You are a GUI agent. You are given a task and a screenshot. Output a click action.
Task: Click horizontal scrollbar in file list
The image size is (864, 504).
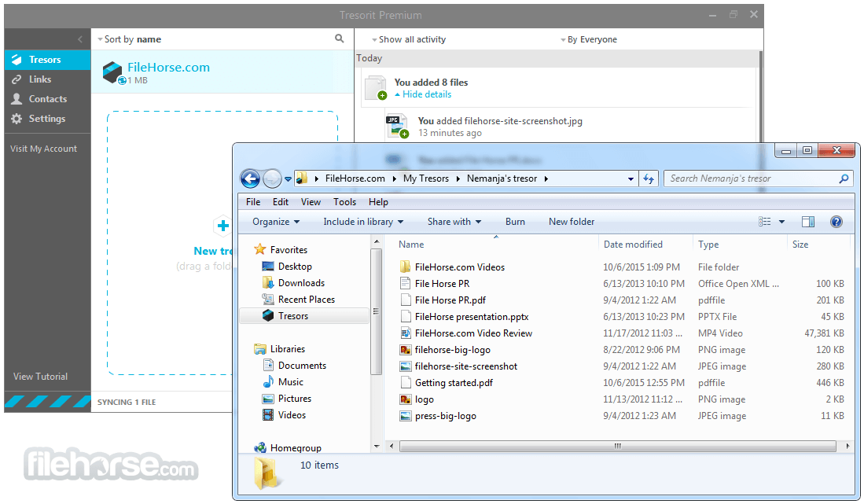point(618,446)
